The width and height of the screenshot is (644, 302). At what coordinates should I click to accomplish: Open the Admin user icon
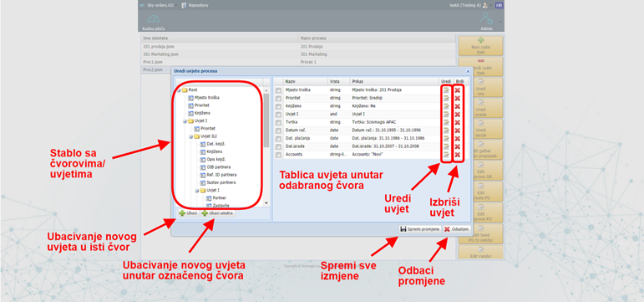click(486, 19)
